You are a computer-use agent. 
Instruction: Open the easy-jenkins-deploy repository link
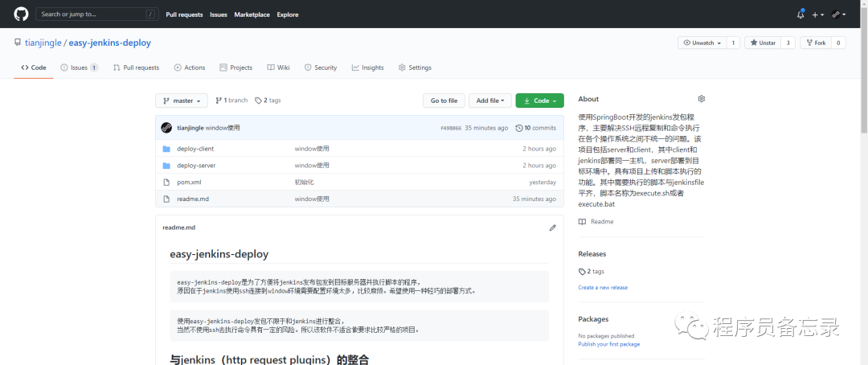(109, 43)
